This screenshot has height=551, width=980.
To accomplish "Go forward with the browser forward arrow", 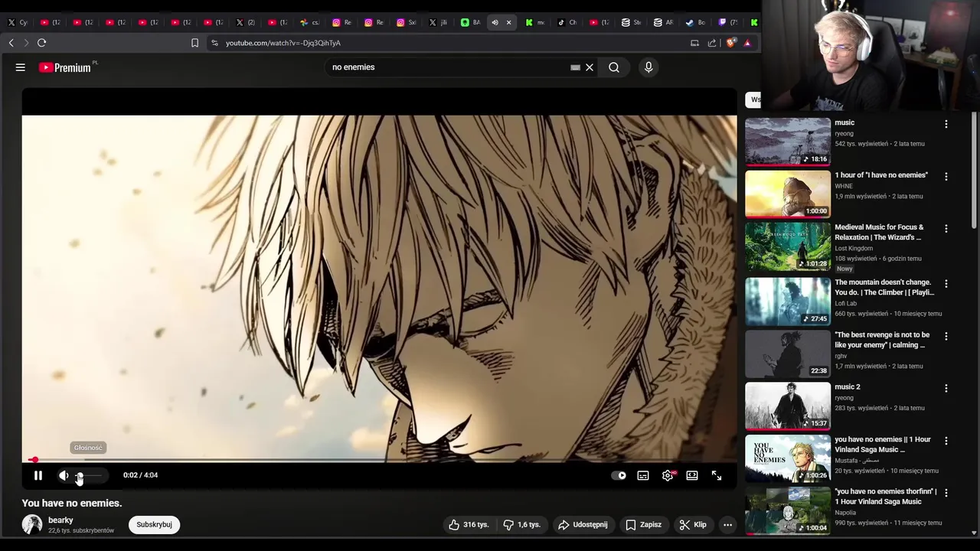I will coord(26,43).
